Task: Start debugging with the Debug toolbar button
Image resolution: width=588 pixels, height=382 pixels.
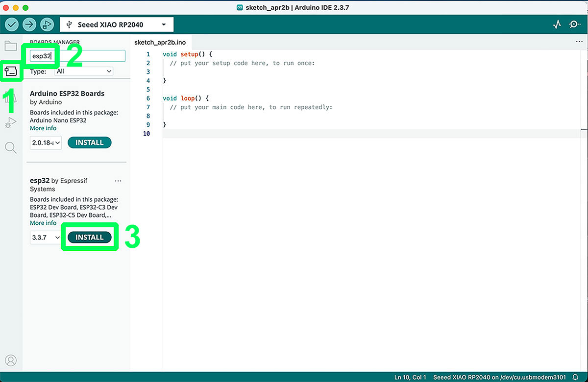Action: (47, 24)
